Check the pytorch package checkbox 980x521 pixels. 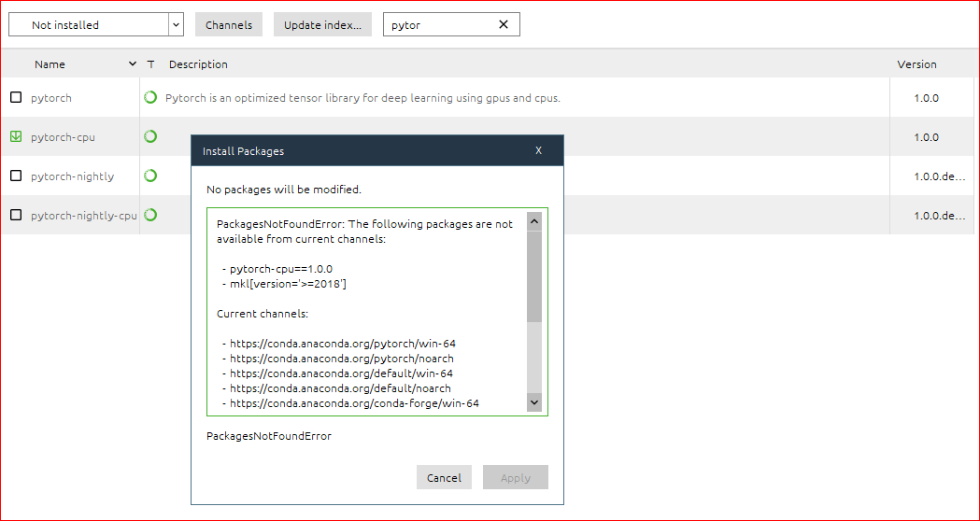(16, 97)
